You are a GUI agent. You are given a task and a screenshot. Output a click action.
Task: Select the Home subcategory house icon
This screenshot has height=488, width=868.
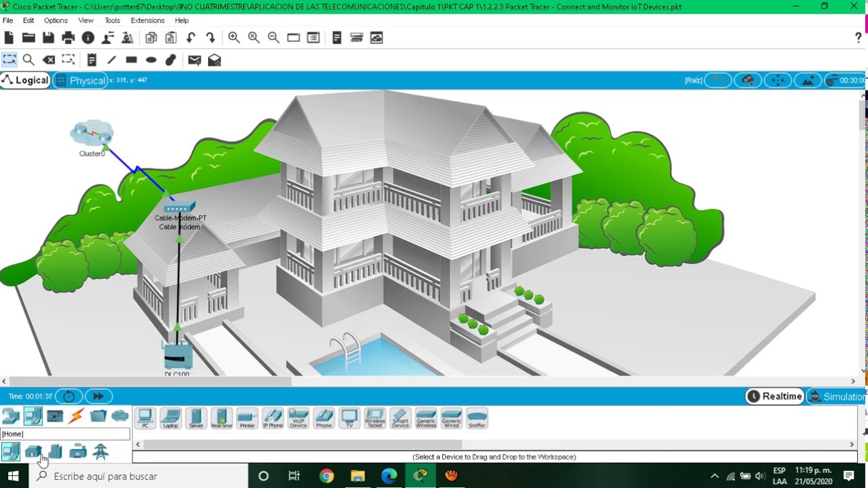[x=33, y=451]
